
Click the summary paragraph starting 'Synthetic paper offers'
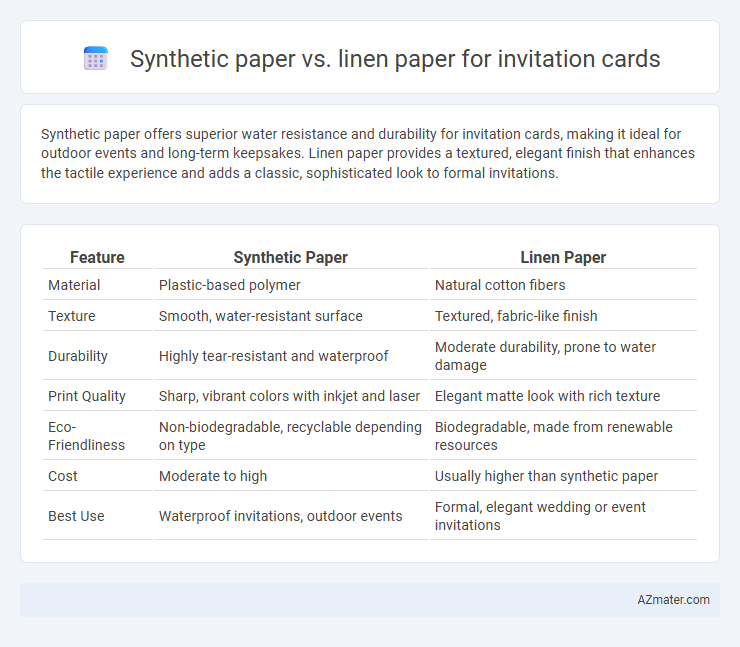click(368, 153)
